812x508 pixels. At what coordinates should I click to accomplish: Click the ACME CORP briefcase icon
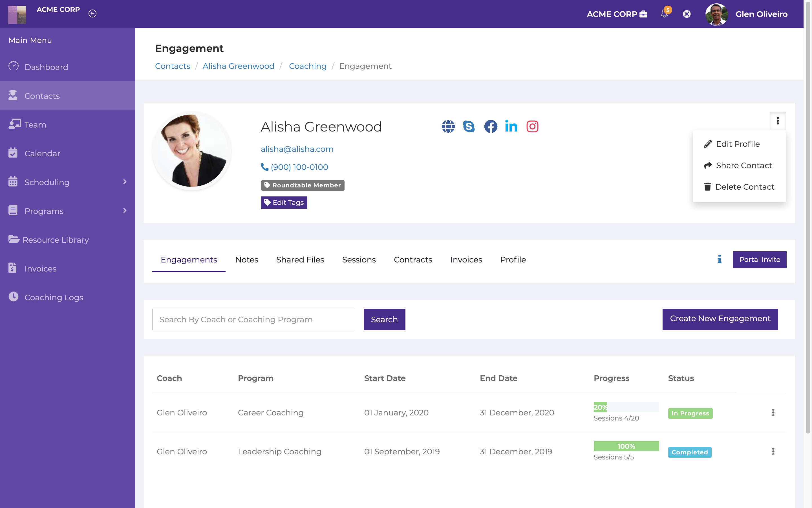644,14
